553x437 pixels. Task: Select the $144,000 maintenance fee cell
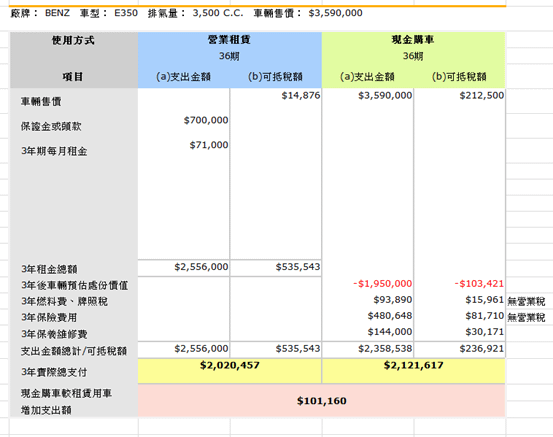coord(368,332)
